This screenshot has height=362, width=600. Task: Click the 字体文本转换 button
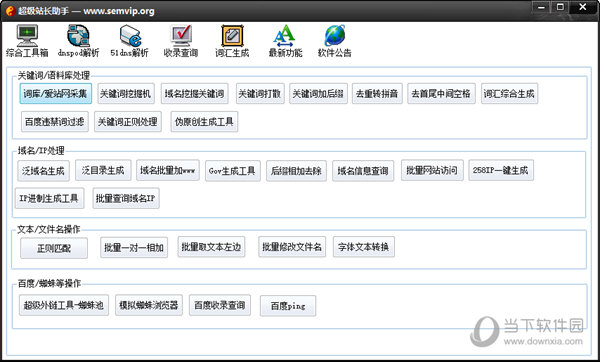click(x=364, y=247)
